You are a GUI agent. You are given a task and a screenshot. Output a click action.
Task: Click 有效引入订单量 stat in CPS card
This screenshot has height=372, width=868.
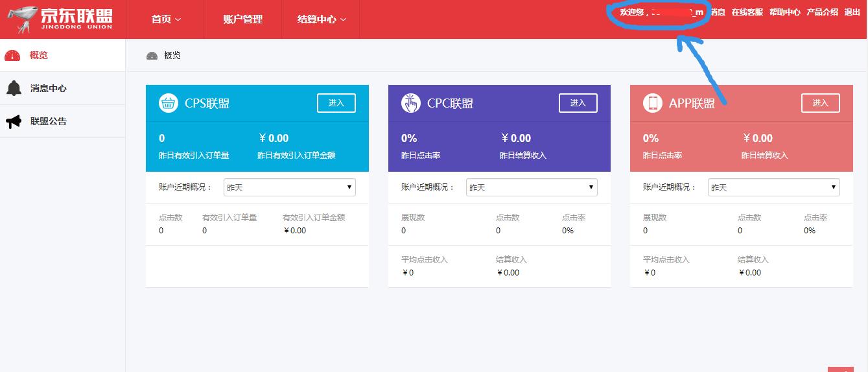click(x=229, y=218)
